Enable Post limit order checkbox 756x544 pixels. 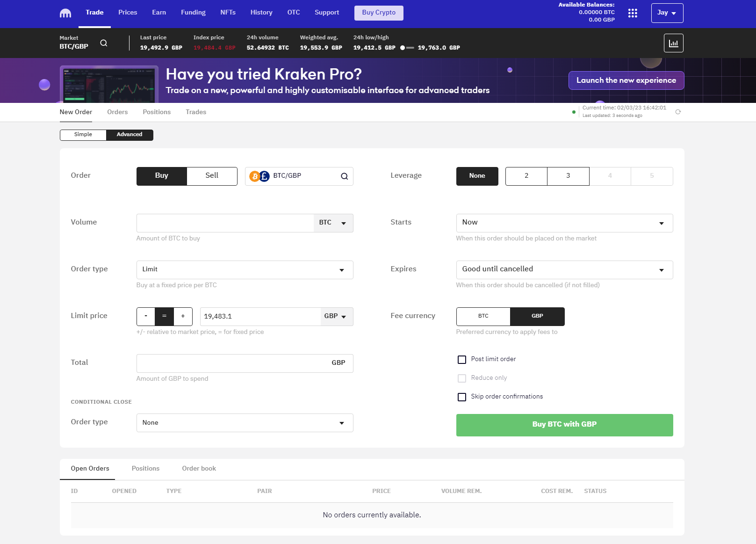[x=462, y=360]
